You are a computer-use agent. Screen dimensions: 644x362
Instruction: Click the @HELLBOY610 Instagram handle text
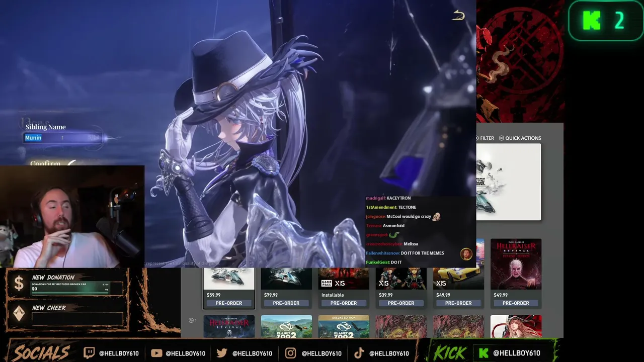click(321, 353)
